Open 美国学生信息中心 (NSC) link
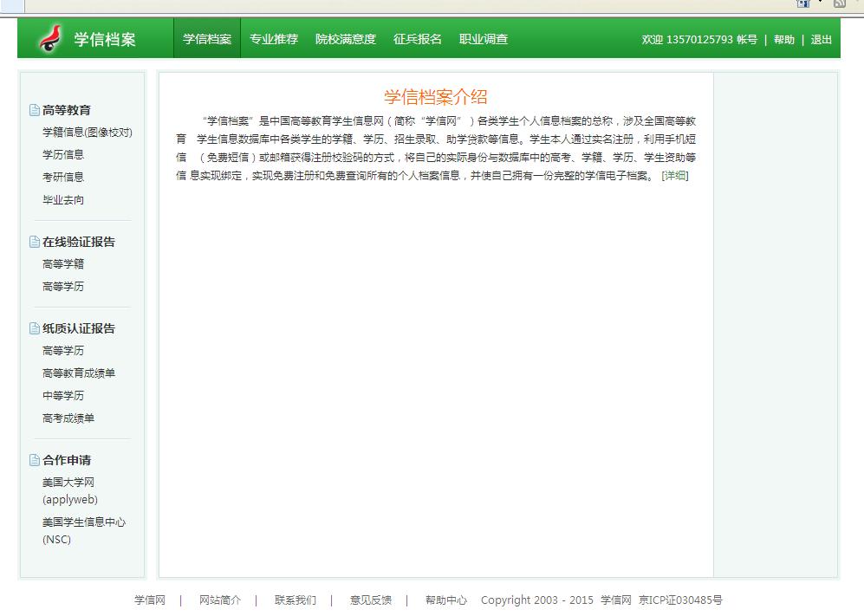This screenshot has height=616, width=864. [x=84, y=530]
